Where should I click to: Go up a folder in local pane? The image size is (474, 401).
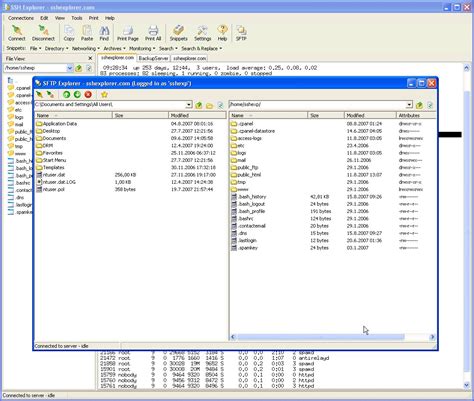[199, 105]
